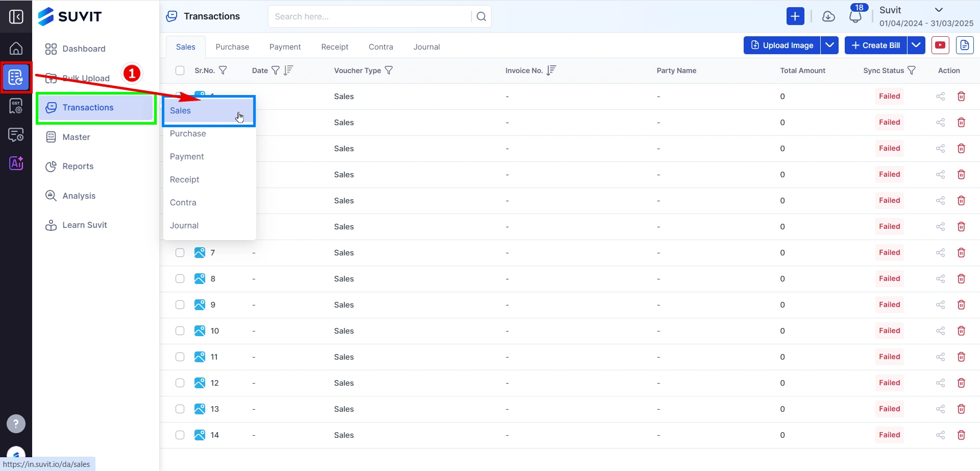The height and width of the screenshot is (471, 980).
Task: Filter the Sync Status column
Action: coord(912,70)
